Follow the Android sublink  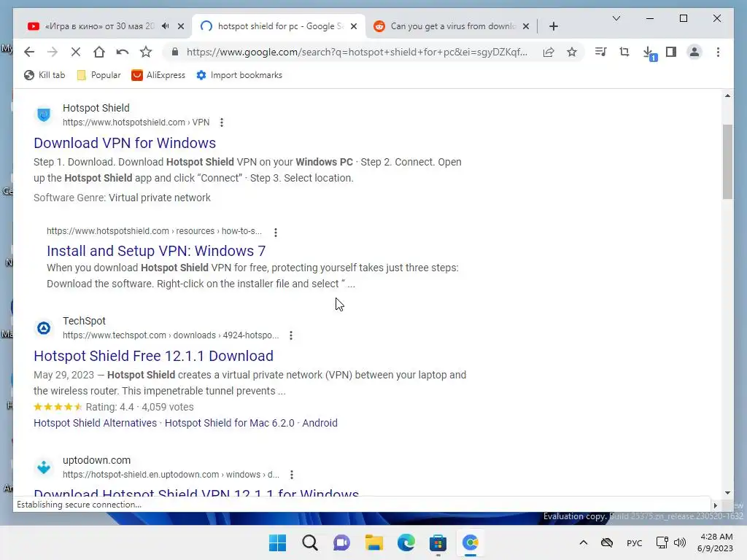320,423
